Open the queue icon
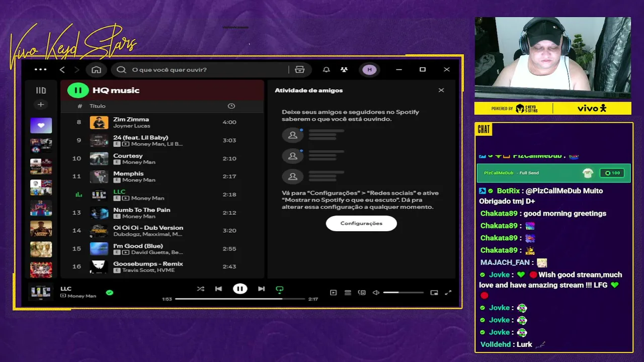 click(x=348, y=293)
